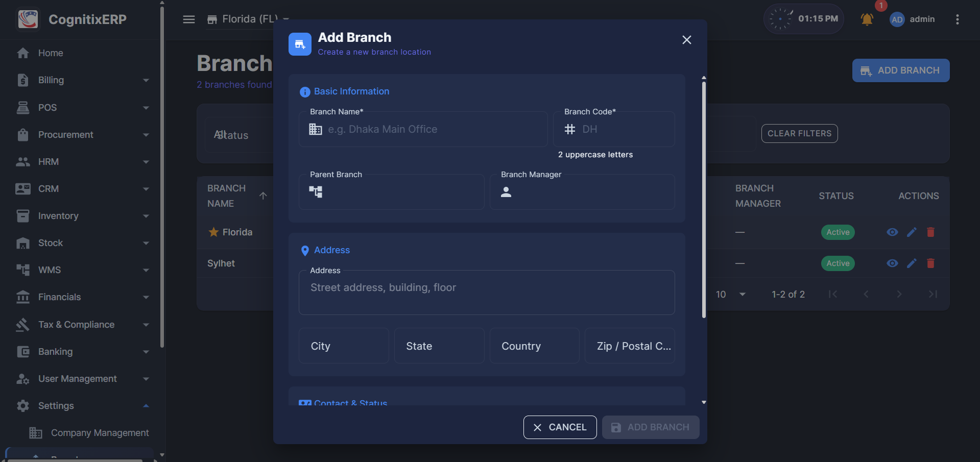The image size is (980, 462).
Task: Open Company Management in sidebar
Action: tap(89, 433)
